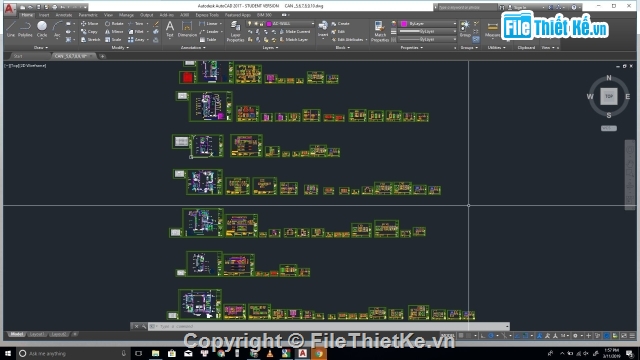Open the Windows Start menu

coord(8,353)
